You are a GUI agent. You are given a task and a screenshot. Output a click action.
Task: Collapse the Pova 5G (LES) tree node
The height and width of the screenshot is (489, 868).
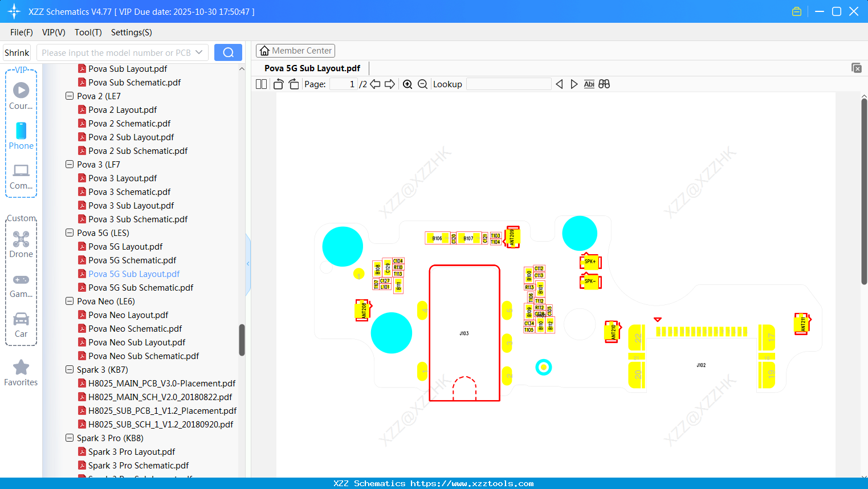[x=68, y=233]
